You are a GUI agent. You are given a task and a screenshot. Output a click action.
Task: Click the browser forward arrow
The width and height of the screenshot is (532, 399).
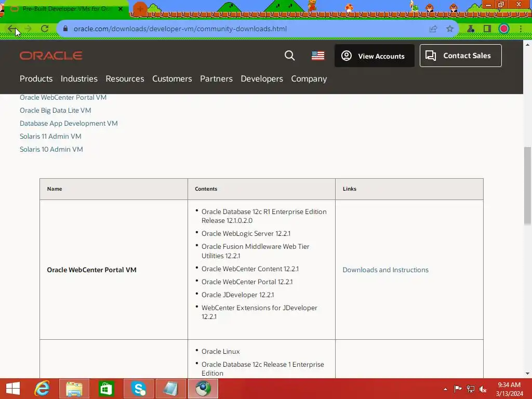[x=28, y=29]
